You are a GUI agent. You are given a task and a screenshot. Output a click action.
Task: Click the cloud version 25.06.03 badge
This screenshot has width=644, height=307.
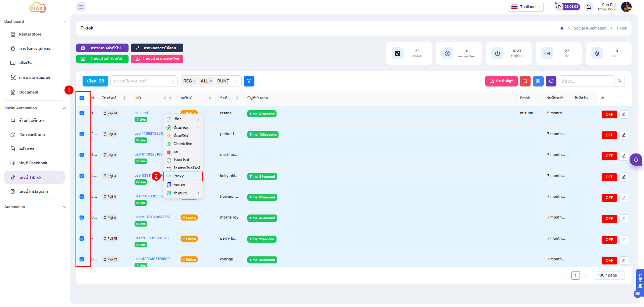point(567,7)
